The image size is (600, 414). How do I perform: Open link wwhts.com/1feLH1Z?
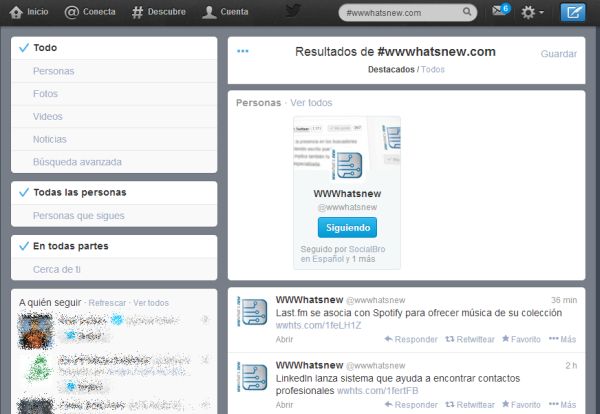coord(318,326)
